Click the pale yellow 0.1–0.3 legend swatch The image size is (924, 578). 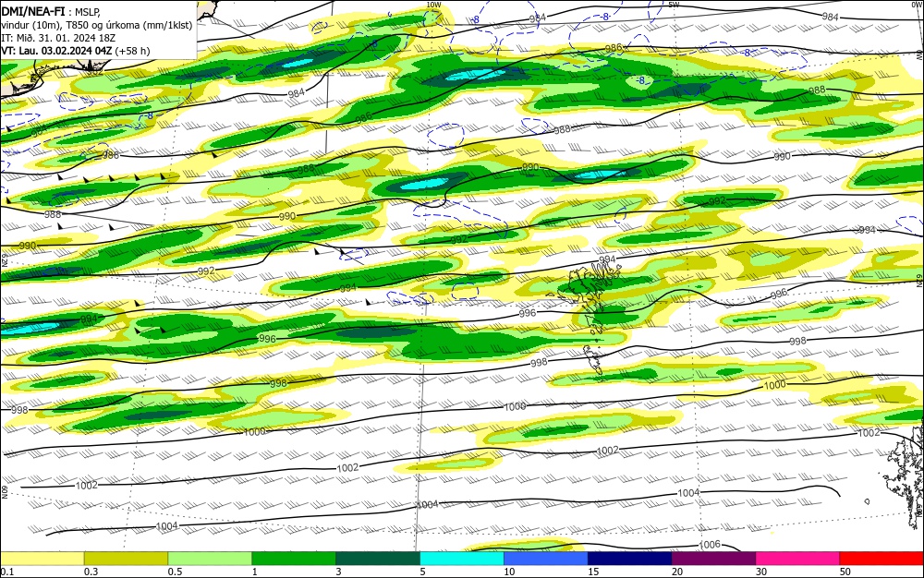43,559
